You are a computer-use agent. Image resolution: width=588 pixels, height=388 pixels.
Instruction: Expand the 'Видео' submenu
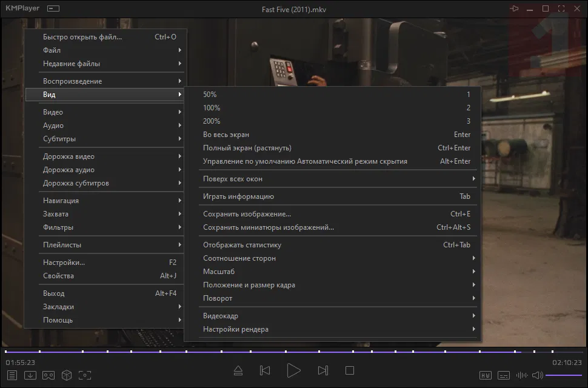tap(105, 112)
